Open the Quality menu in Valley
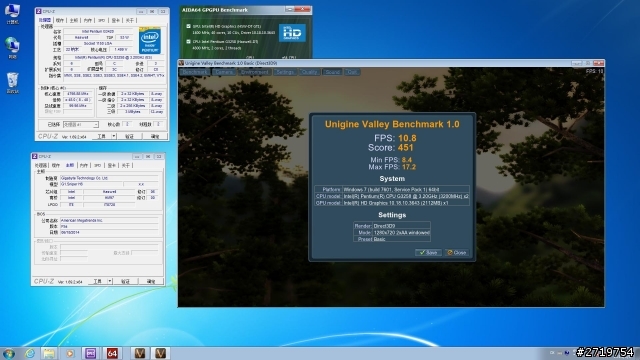The height and width of the screenshot is (360, 640). (x=309, y=72)
